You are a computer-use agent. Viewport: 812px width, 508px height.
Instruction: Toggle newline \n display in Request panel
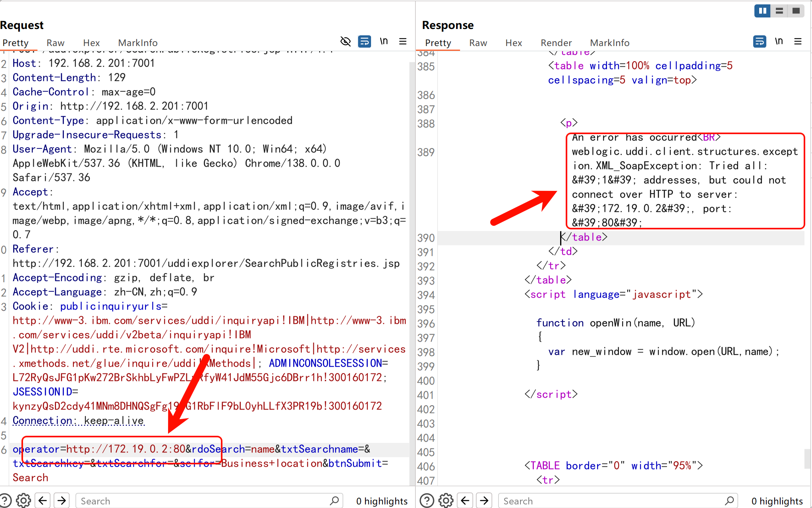coord(383,42)
